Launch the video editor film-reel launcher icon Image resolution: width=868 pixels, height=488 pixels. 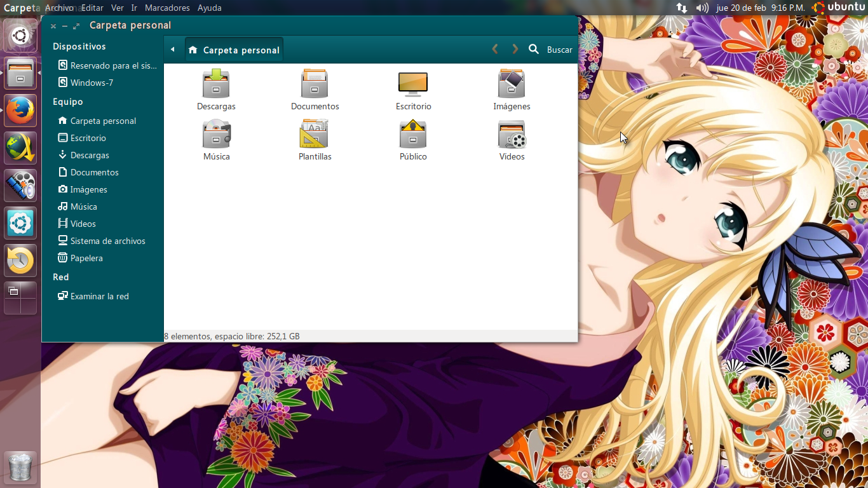20,186
